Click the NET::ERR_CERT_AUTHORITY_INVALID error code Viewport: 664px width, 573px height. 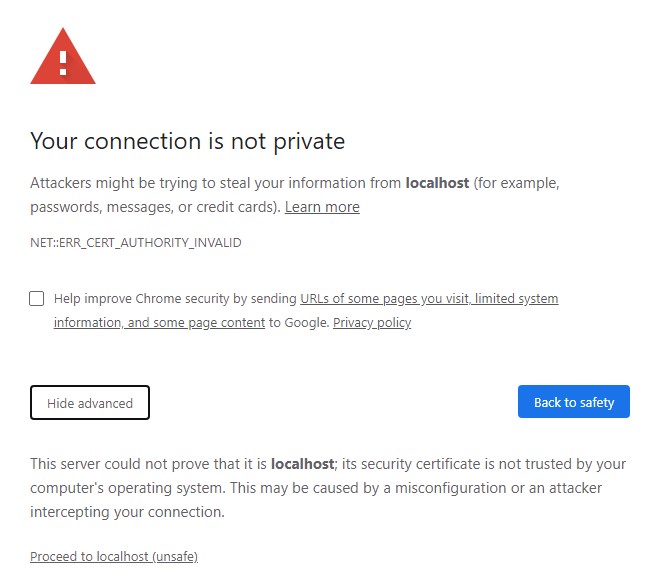click(x=136, y=243)
